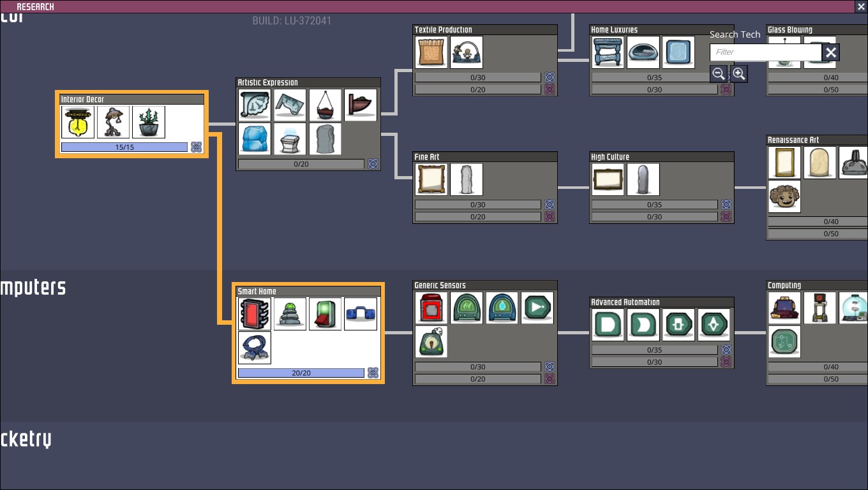Click the blue wire bridge icon in Smart Home
This screenshot has width=868, height=490.
coord(361,314)
